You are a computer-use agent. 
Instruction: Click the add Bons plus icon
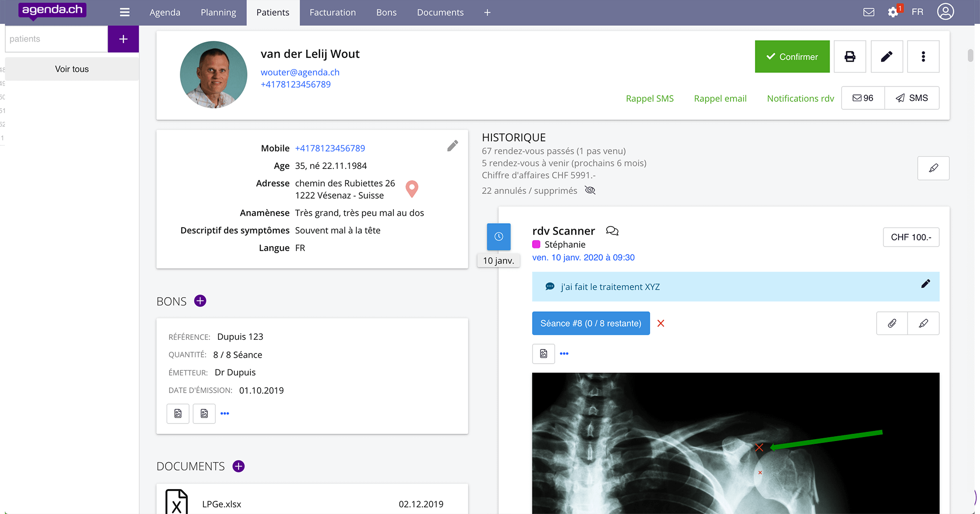point(200,301)
